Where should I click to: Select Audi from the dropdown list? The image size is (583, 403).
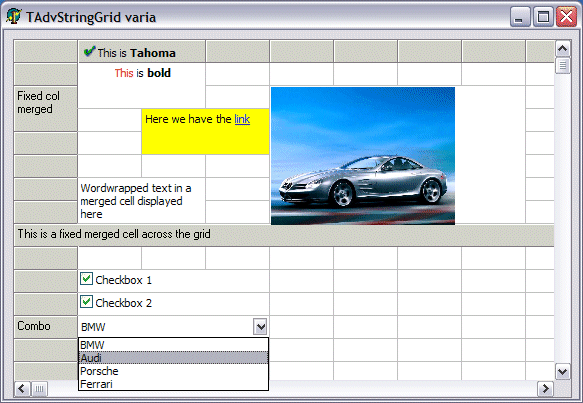tap(173, 358)
